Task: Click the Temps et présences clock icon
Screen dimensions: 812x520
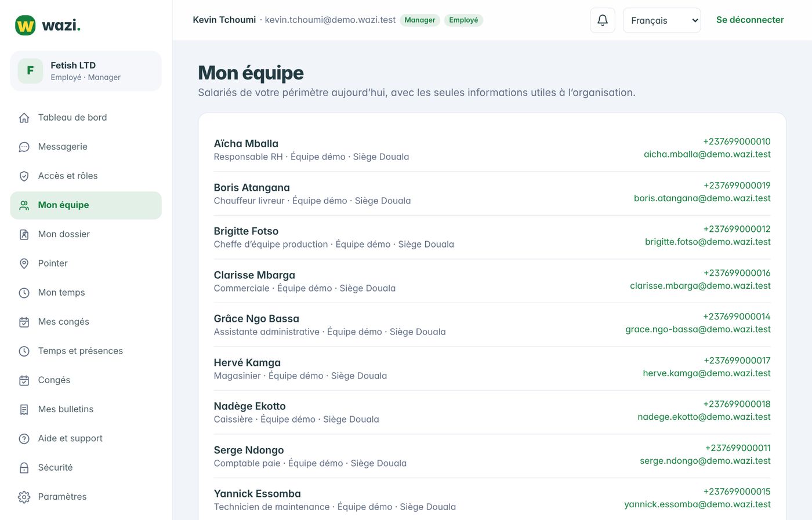Action: 24,351
